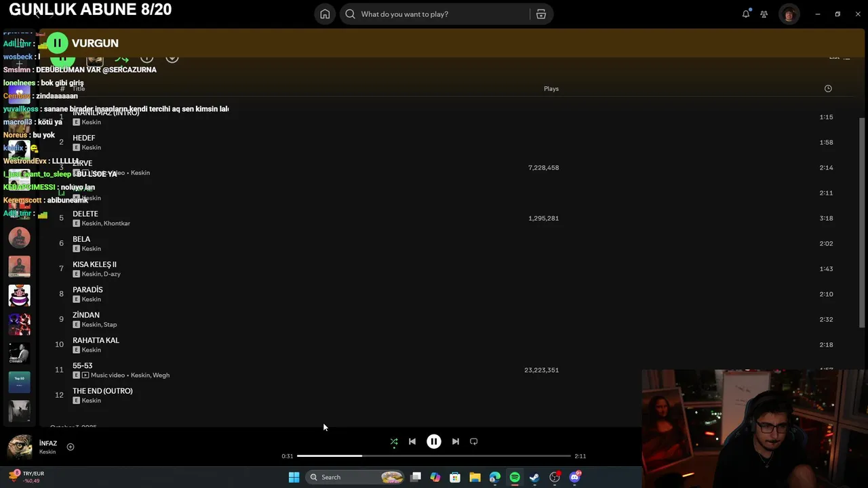Launch Copilot from the taskbar
Viewport: 868px width, 488px height.
pyautogui.click(x=435, y=477)
